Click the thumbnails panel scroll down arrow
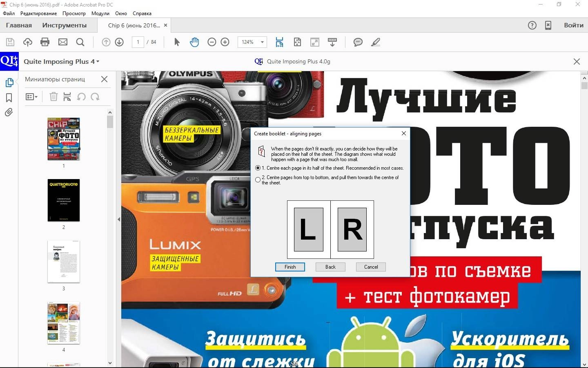The height and width of the screenshot is (368, 588). [x=110, y=363]
